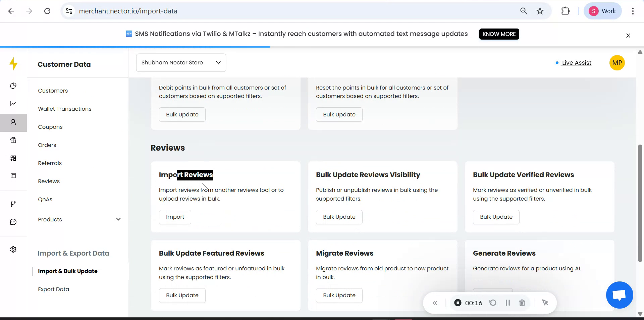
Task: Open the blue chat support bubble
Action: point(619,295)
